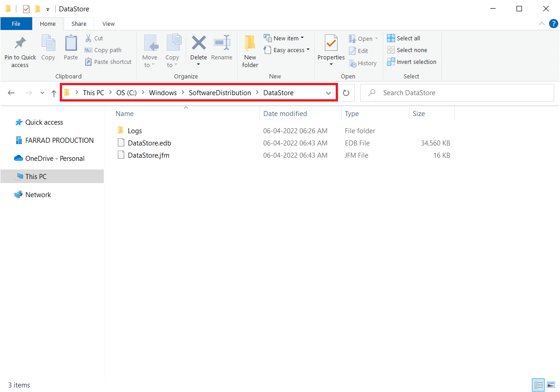
Task: Rename the selected item
Action: 222,48
